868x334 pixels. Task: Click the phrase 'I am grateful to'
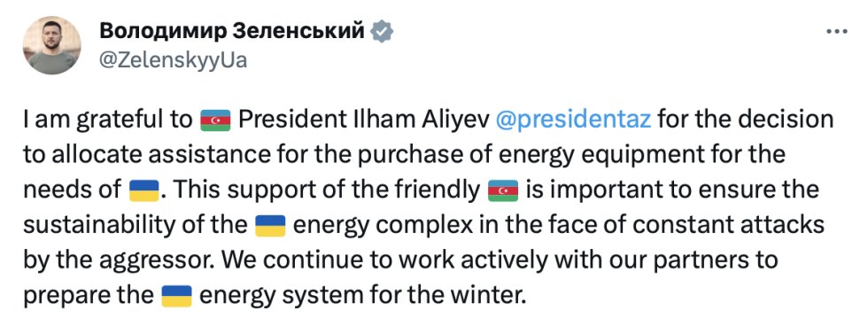coord(108,120)
